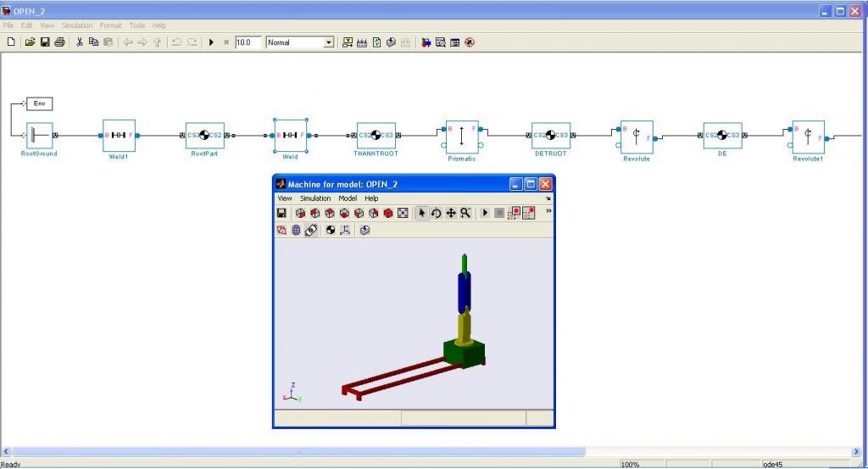Save the OPEN_2 model with the floppy icon

pyautogui.click(x=45, y=42)
